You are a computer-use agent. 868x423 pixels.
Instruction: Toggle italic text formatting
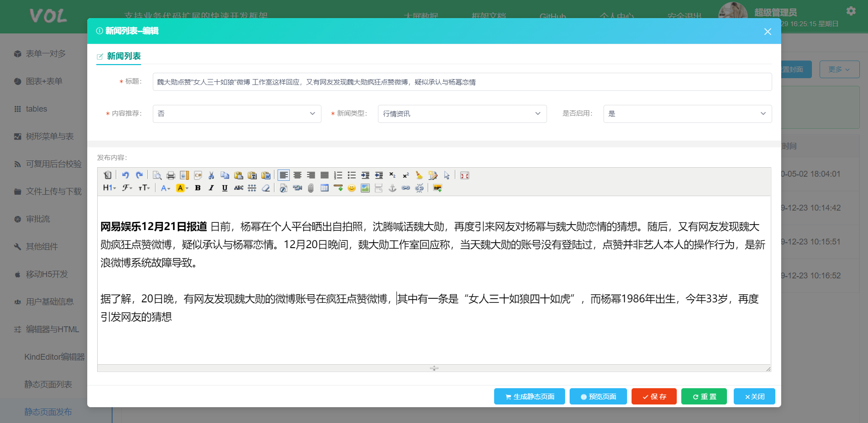[x=211, y=188]
